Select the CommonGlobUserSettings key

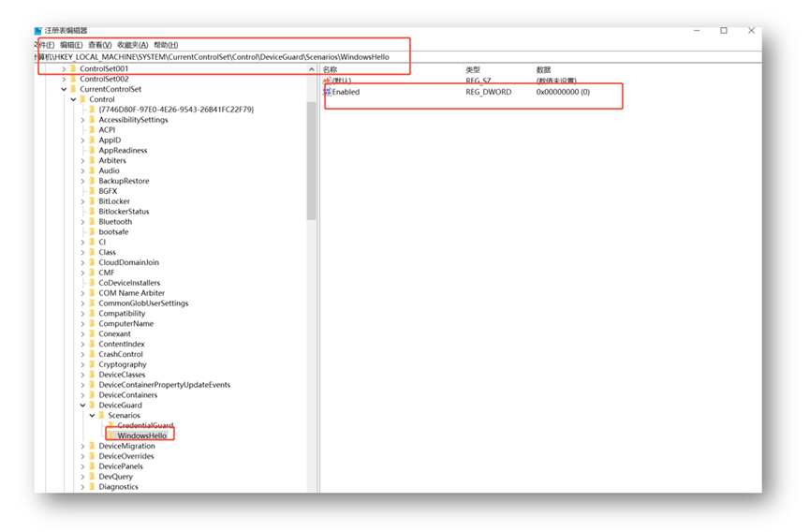[143, 303]
